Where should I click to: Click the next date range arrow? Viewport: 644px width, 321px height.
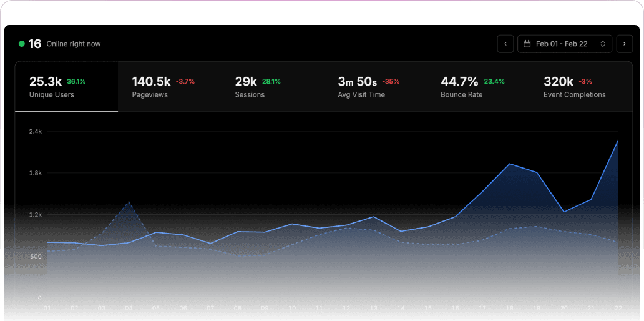[x=624, y=44]
